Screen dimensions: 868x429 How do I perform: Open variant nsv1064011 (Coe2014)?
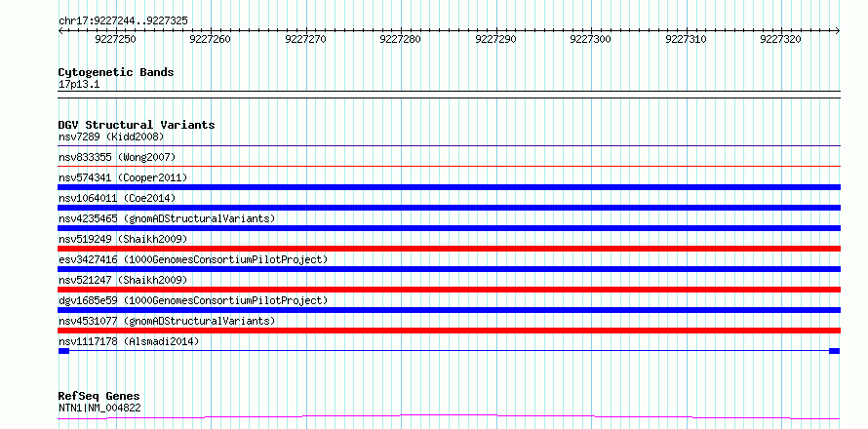117,198
